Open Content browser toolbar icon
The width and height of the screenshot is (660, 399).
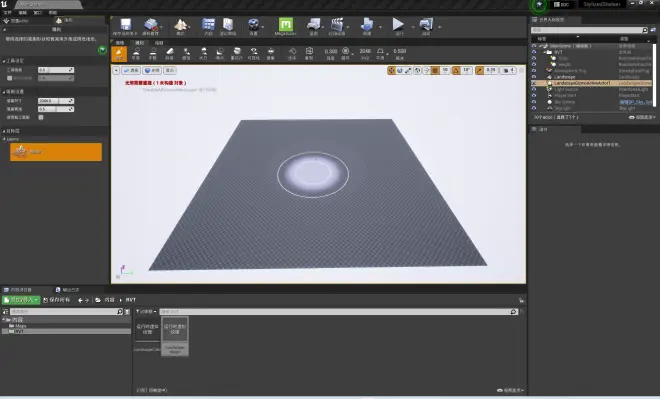click(x=208, y=26)
